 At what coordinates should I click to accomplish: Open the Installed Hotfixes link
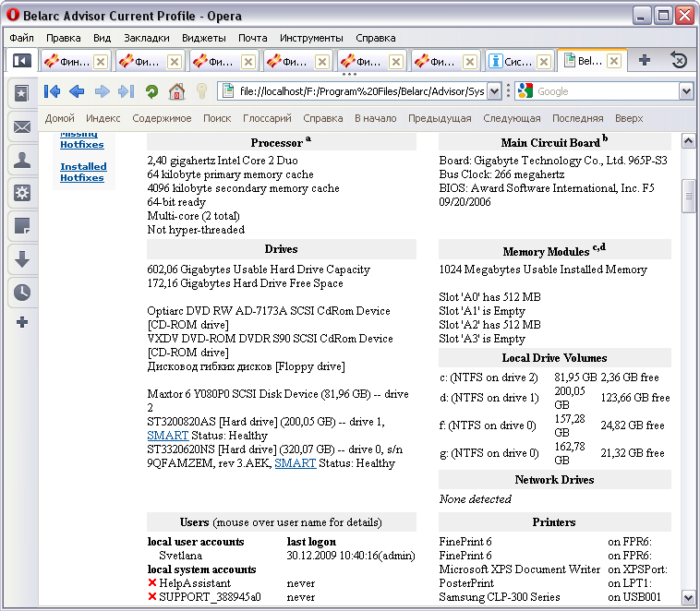click(83, 172)
